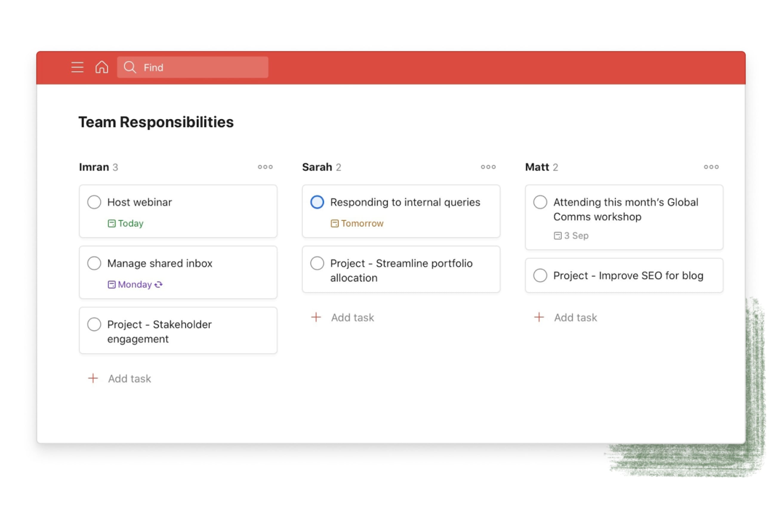Viewport: 783px width, 532px height.
Task: Focus the Find search field
Action: click(x=193, y=67)
